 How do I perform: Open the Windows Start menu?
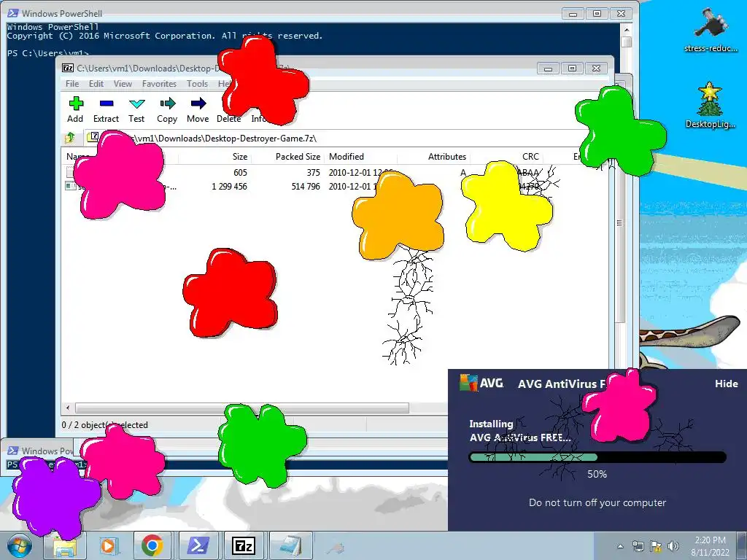(20, 545)
